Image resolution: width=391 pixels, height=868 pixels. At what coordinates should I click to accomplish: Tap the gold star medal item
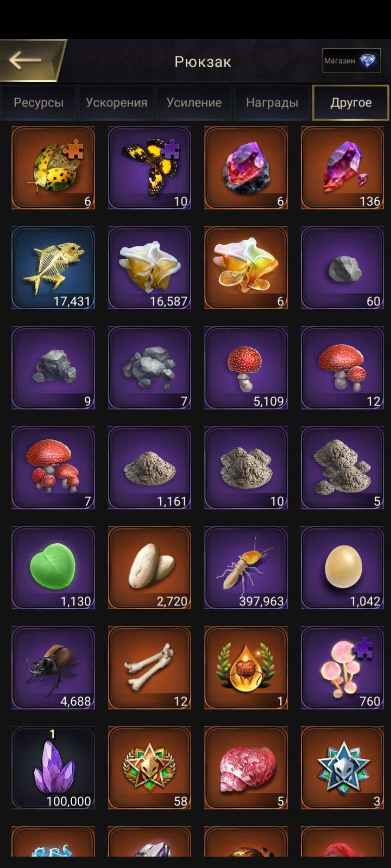pyautogui.click(x=149, y=768)
